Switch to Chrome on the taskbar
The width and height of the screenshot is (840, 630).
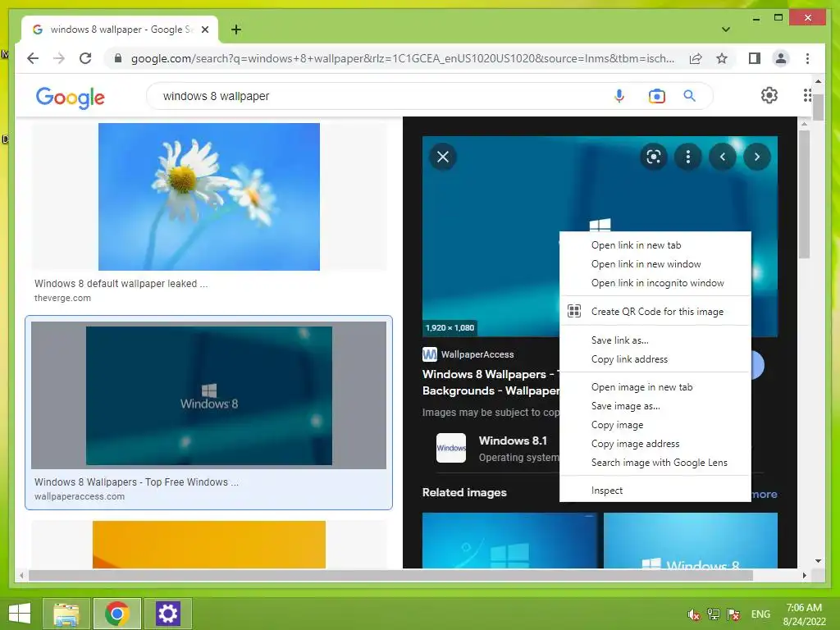click(117, 614)
